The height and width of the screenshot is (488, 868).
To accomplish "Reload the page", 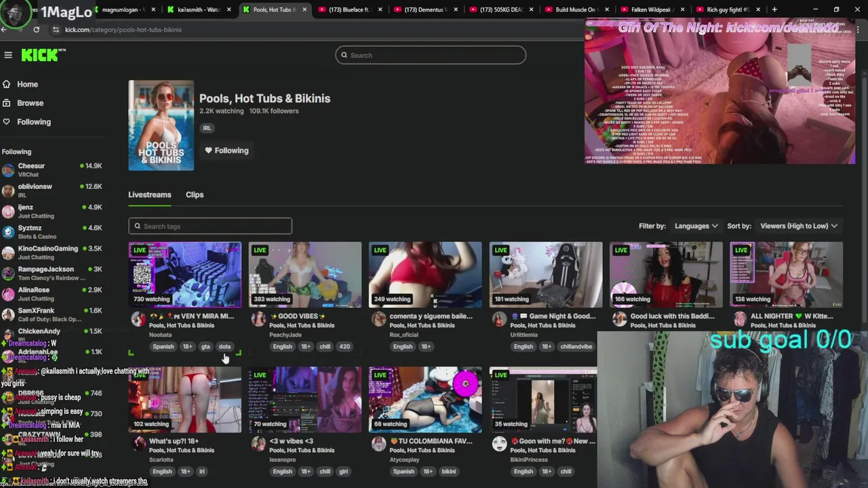I will point(36,30).
